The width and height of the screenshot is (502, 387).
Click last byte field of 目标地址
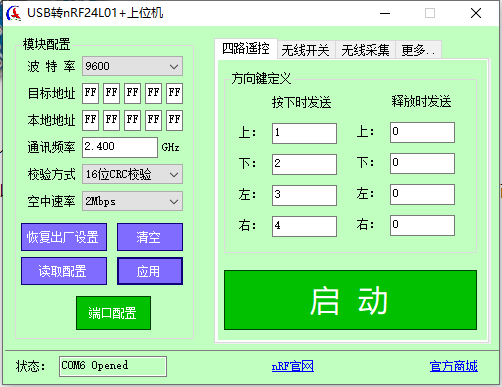point(174,93)
